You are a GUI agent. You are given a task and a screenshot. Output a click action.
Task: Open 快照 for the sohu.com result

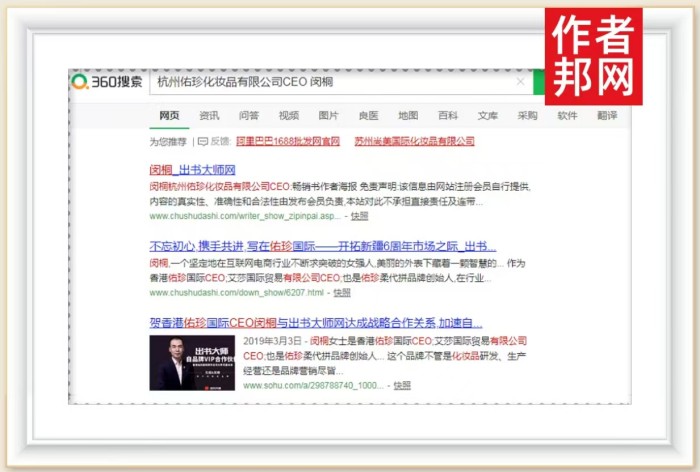coord(401,385)
